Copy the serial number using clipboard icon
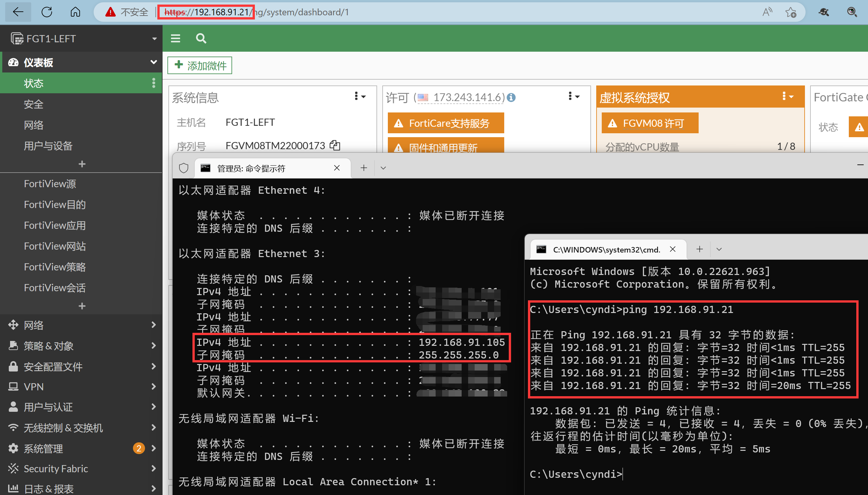This screenshot has width=868, height=495. click(x=335, y=146)
